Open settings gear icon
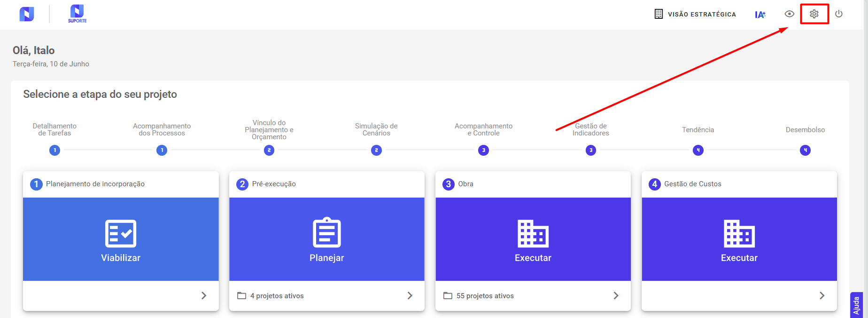The width and height of the screenshot is (868, 318). (x=814, y=14)
